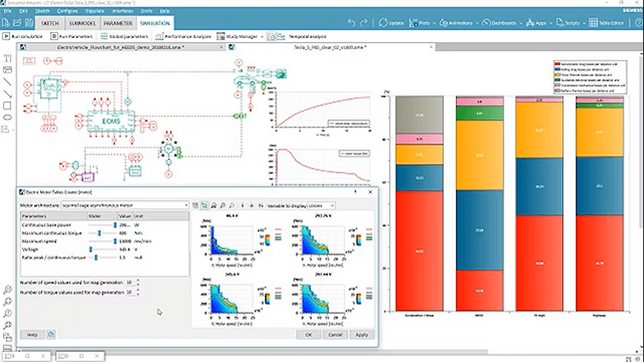This screenshot has height=362, width=644.
Task: Adjust the Voltage parameter slider
Action: click(92, 249)
